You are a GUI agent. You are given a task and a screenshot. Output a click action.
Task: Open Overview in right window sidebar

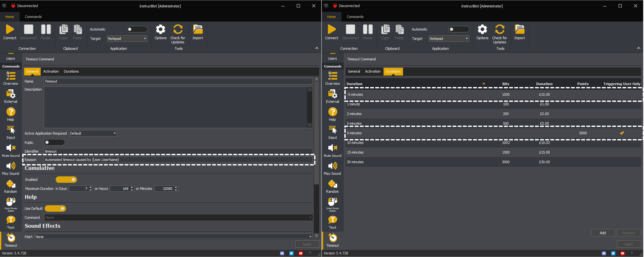click(x=332, y=78)
